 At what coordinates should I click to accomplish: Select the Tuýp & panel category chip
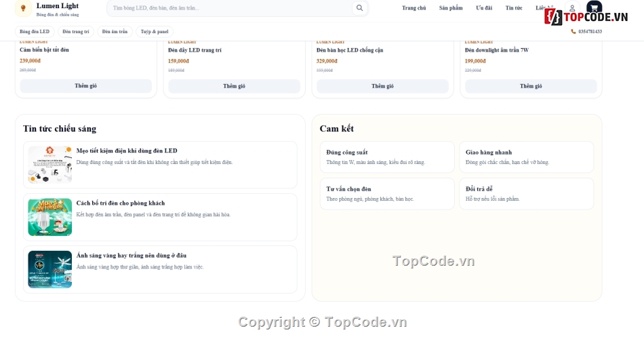155,32
